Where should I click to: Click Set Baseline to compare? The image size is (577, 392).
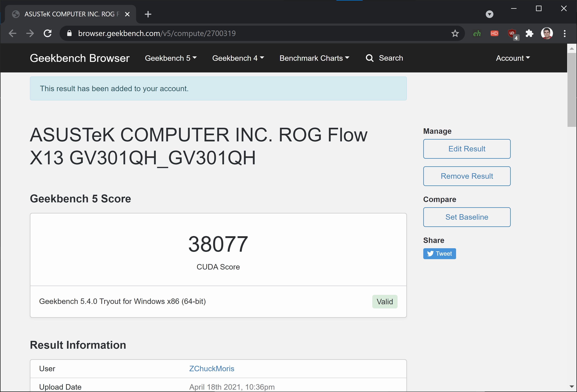tap(466, 217)
